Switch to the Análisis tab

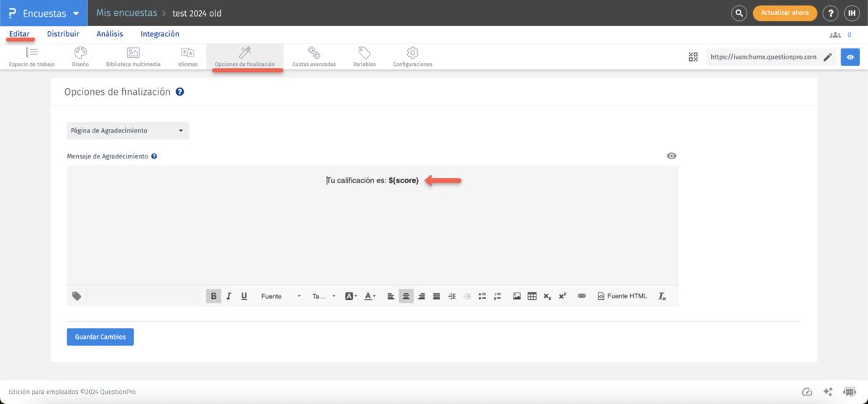coord(110,34)
